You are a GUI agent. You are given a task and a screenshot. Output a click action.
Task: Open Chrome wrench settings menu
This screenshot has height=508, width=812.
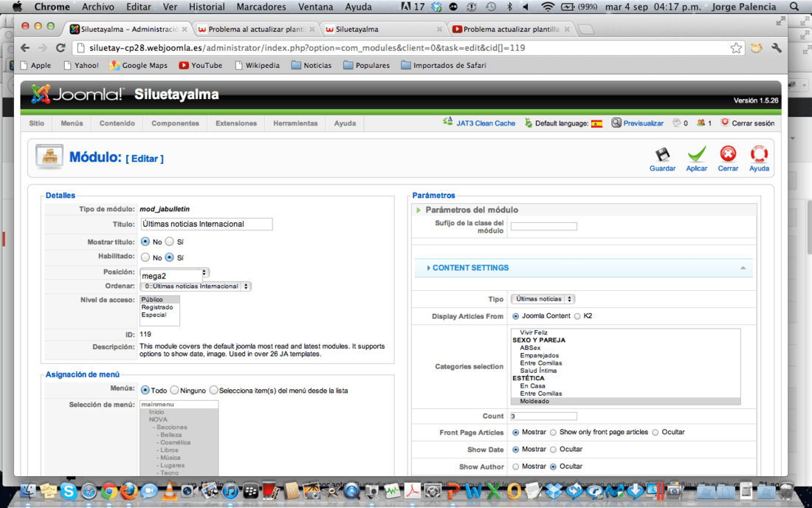776,48
